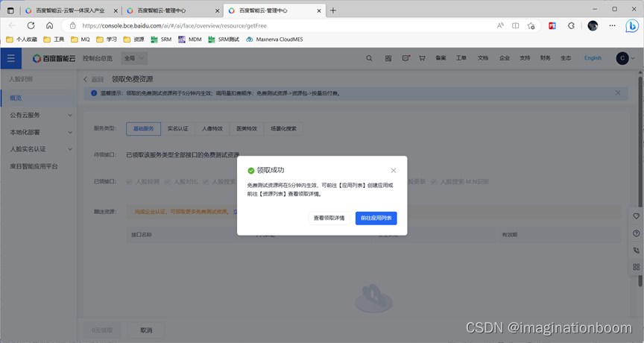This screenshot has height=343, width=644.
Task: Click the 百度智能云 logo
Action: click(x=54, y=58)
